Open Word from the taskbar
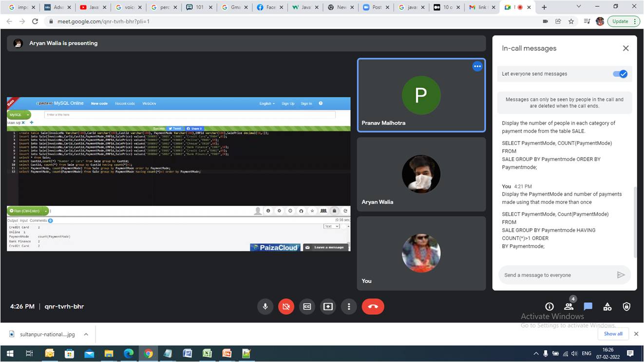This screenshot has height=362, width=644. [188, 354]
